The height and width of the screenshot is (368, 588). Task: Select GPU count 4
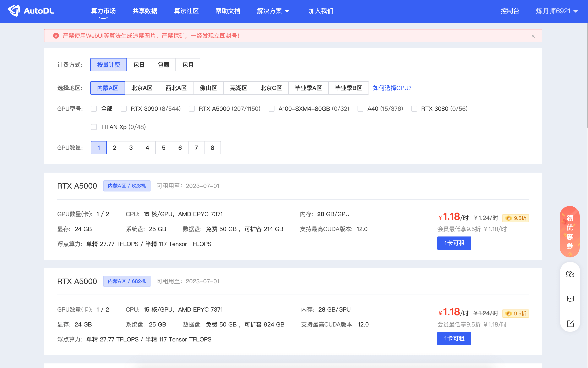[147, 148]
